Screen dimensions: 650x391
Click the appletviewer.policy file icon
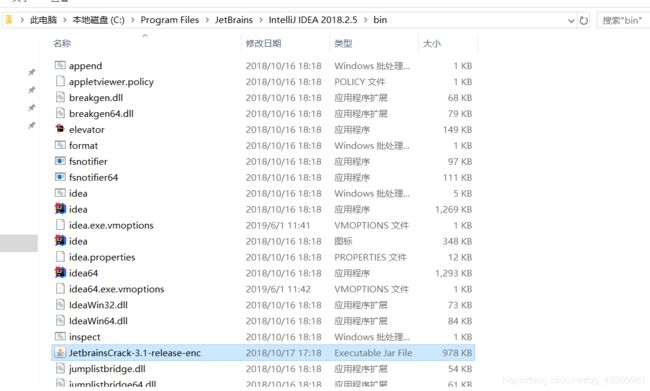click(x=61, y=81)
